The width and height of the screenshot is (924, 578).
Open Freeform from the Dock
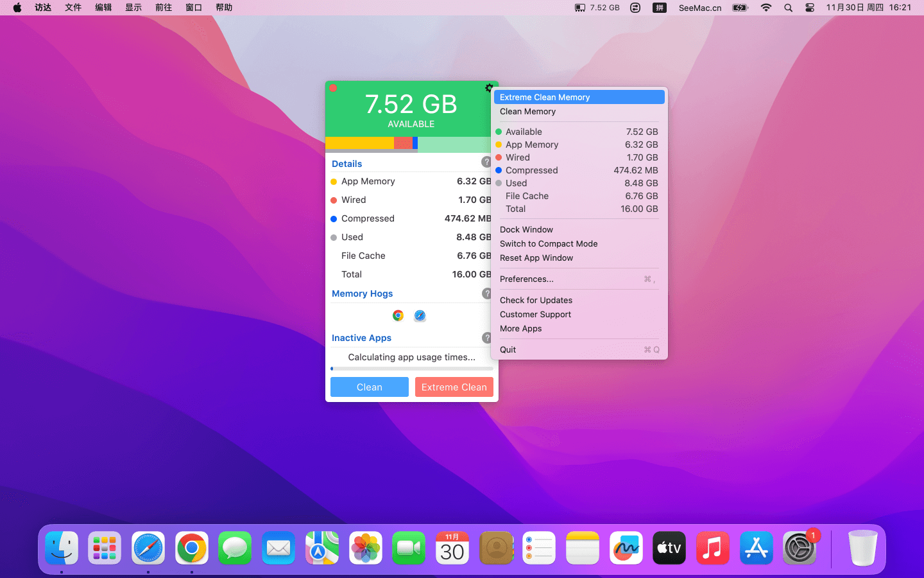[x=626, y=548]
